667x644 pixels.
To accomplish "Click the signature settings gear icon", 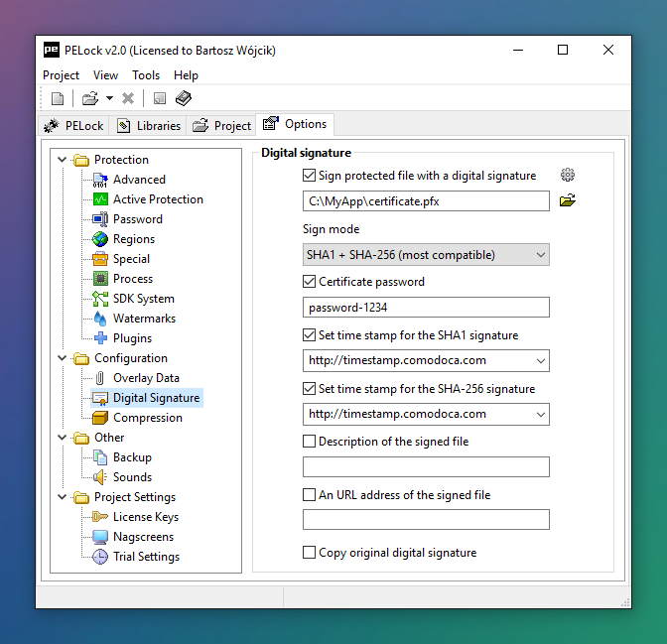I will [x=568, y=175].
